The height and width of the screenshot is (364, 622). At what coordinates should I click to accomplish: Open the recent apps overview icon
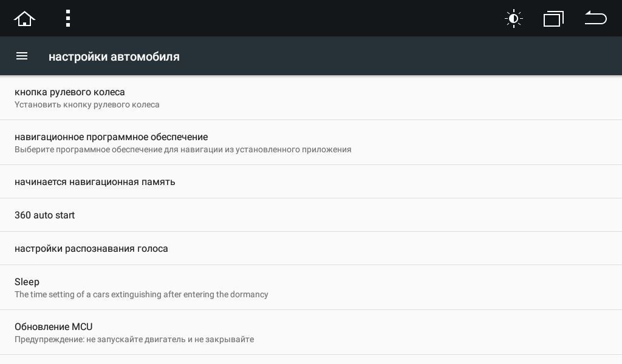(553, 19)
